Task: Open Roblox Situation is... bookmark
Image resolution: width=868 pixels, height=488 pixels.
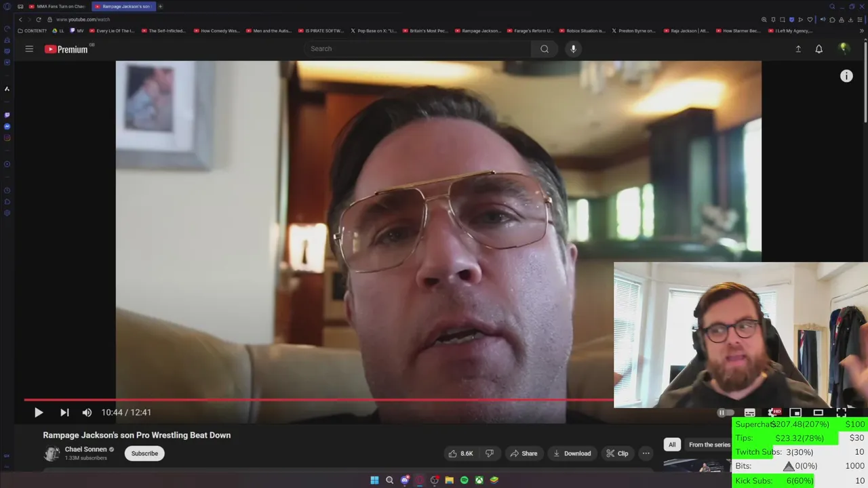Action: [583, 30]
